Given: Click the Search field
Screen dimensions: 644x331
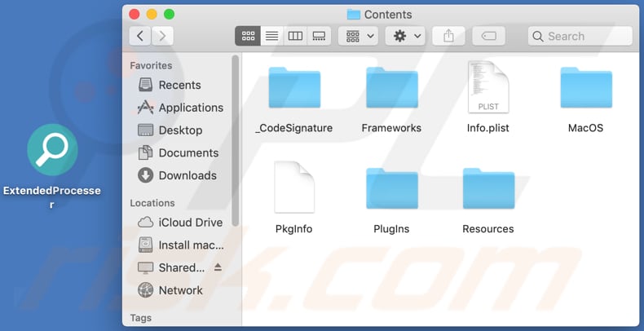Looking at the screenshot, I should click(x=580, y=36).
